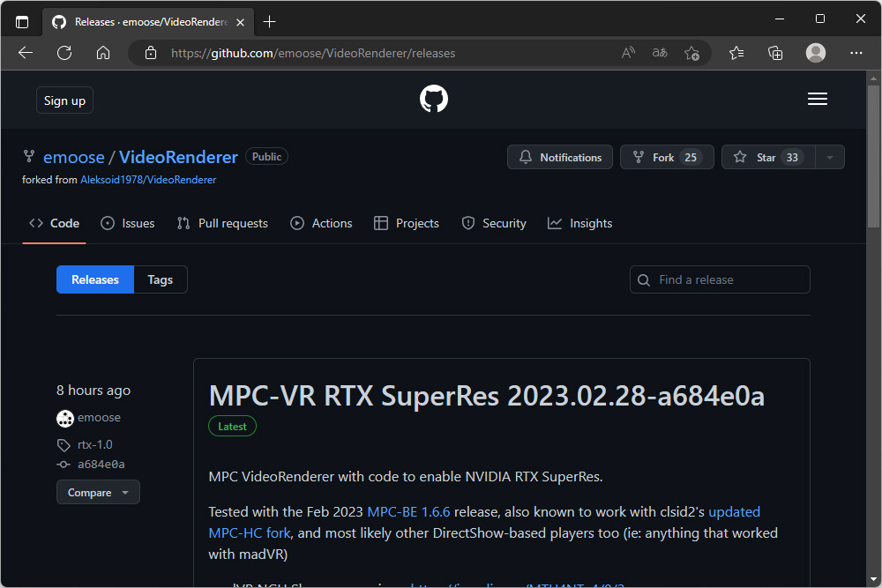Click the rtx-1.0 tag icon

(x=62, y=444)
